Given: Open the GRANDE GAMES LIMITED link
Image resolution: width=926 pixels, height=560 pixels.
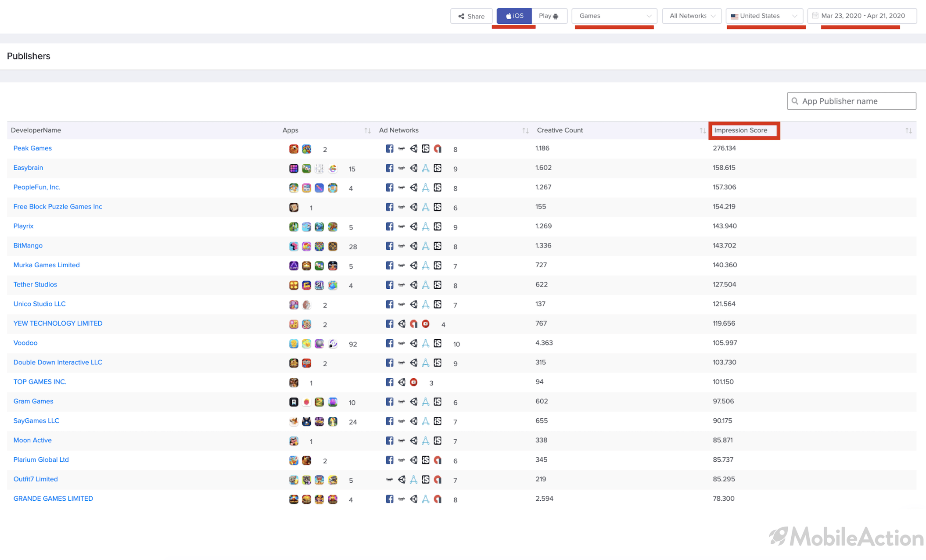Looking at the screenshot, I should 53,499.
